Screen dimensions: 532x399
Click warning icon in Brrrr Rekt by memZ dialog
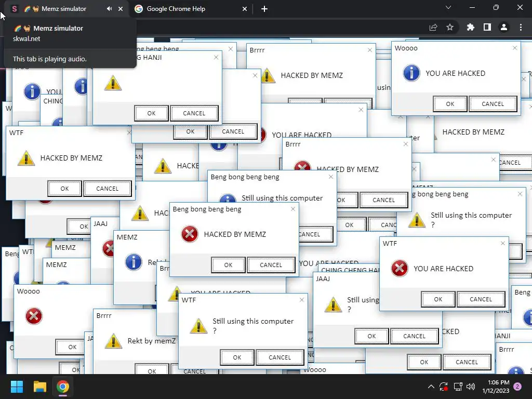coord(113,341)
